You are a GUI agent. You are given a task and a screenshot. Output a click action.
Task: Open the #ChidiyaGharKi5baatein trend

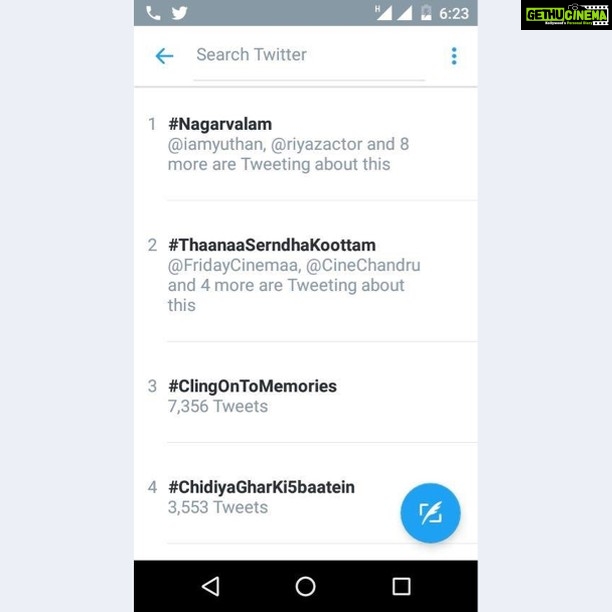tap(262, 487)
